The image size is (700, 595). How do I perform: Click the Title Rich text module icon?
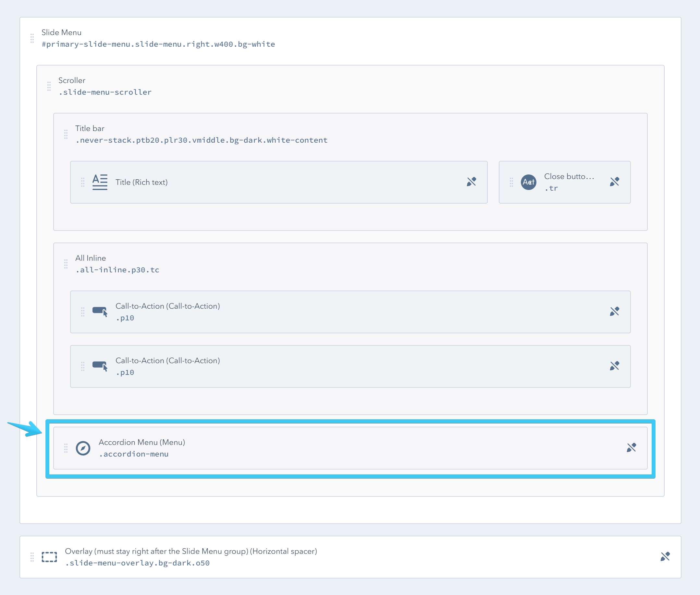[x=100, y=182]
